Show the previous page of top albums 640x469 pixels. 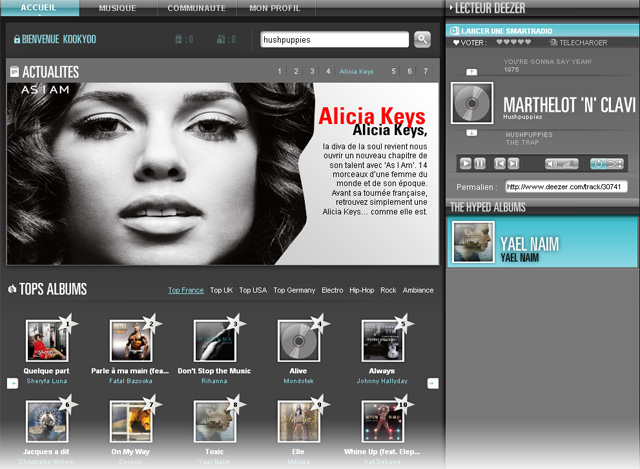(x=12, y=383)
